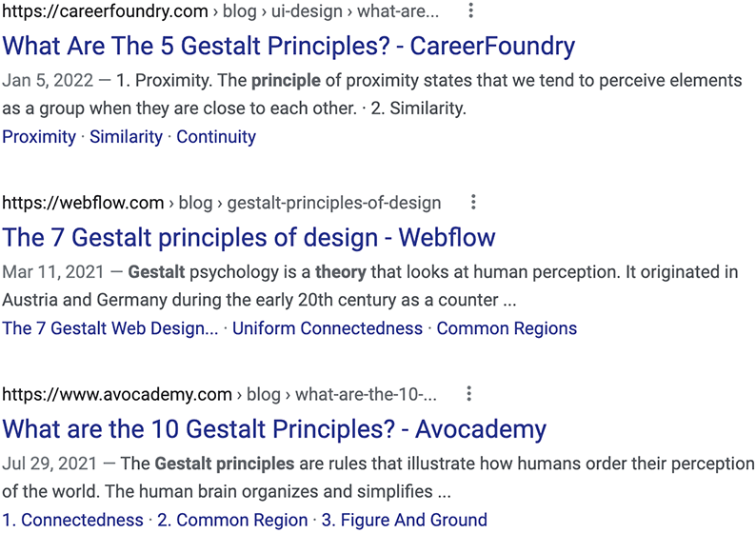Image resolution: width=756 pixels, height=533 pixels.
Task: Click the Webflow snippet about Gestalt psychology
Action: (370, 286)
